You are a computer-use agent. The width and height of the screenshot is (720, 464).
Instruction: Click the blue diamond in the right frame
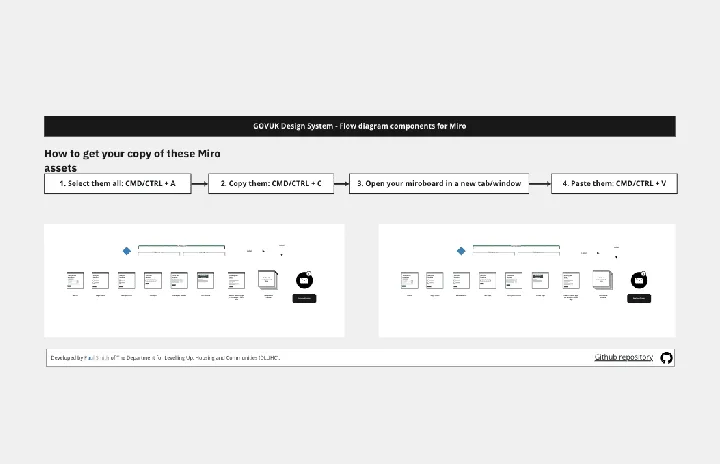tap(461, 251)
